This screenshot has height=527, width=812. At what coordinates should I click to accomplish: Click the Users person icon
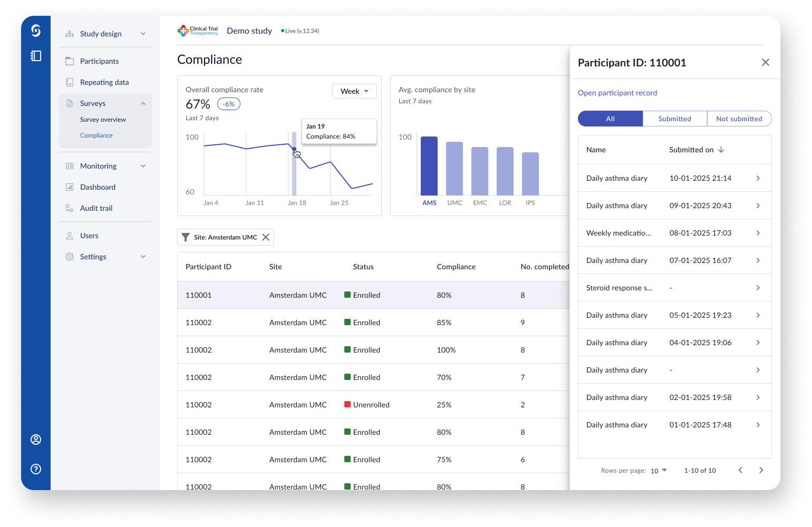coord(70,236)
